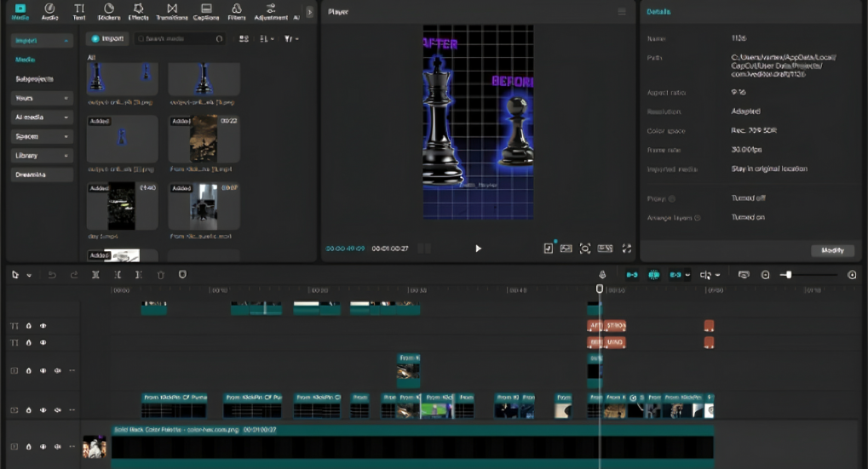Hide the Solid Black Color Palette main track

43,447
